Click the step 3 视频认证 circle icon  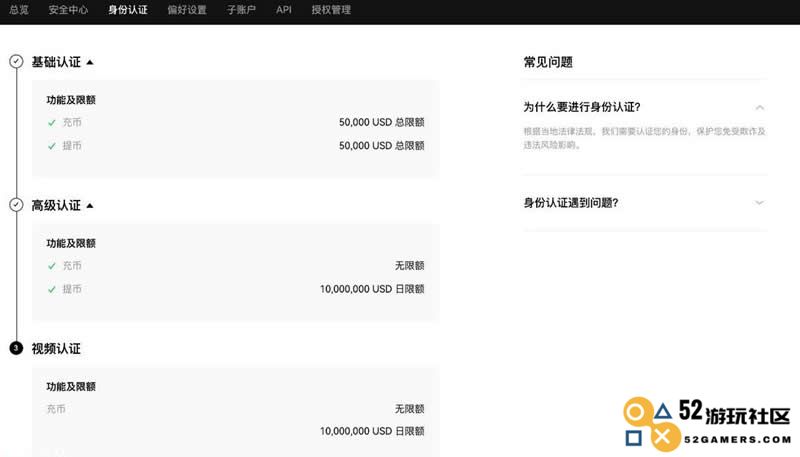[x=16, y=348]
